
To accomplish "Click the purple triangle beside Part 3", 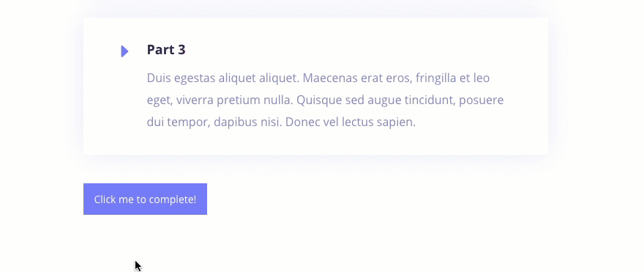I will [124, 51].
